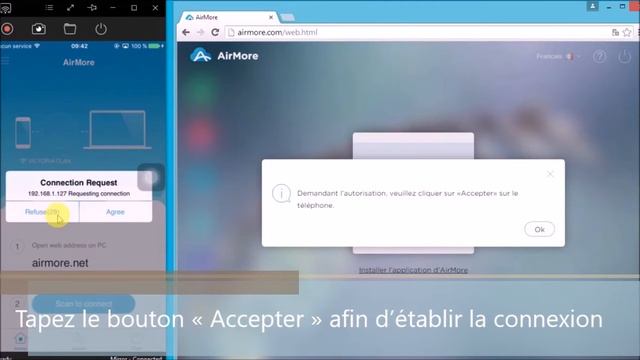Tap the AssistiveTouch floating button on phone

point(151,178)
